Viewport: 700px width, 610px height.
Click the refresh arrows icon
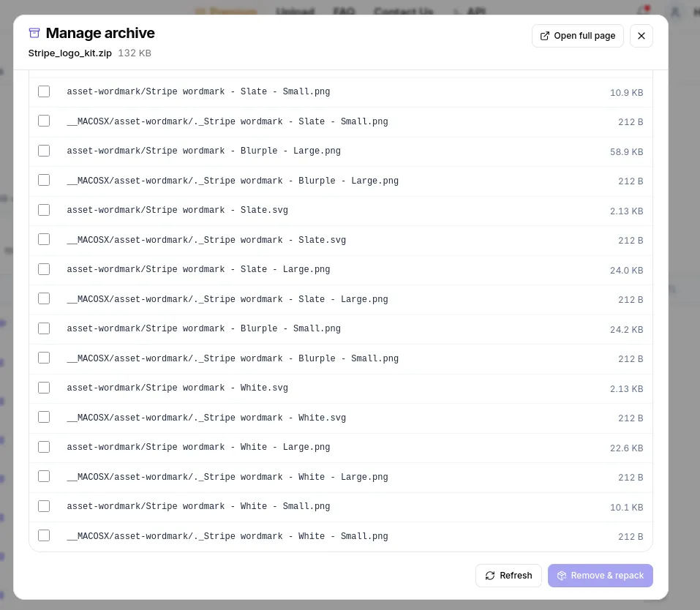(490, 576)
